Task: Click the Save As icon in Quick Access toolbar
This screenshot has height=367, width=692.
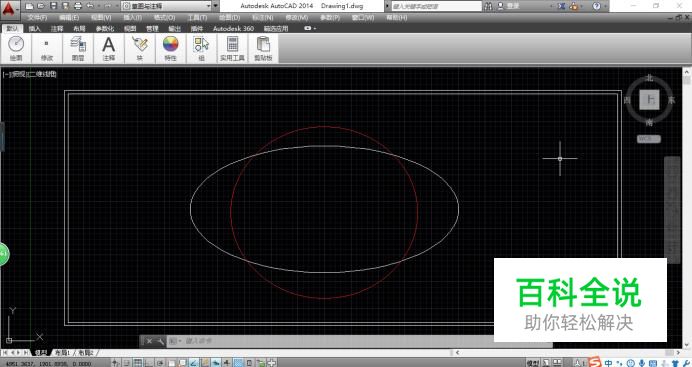Action: coord(65,6)
